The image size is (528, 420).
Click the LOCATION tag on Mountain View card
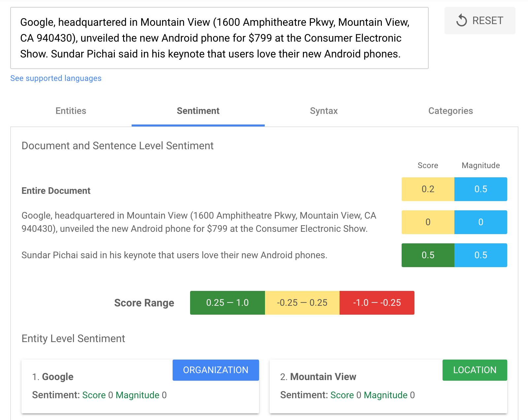pyautogui.click(x=475, y=370)
